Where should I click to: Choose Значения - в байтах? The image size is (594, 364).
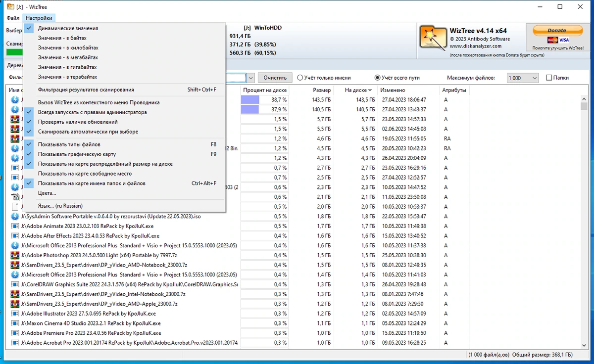click(124, 38)
